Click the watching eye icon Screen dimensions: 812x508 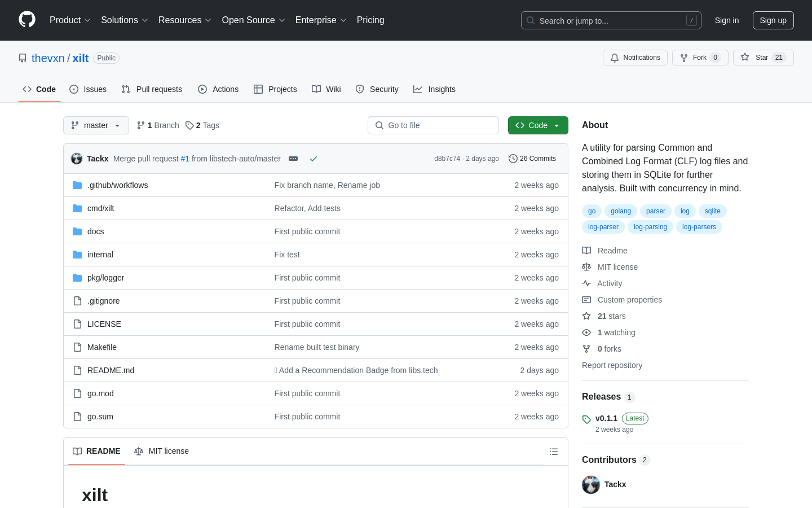pos(586,332)
